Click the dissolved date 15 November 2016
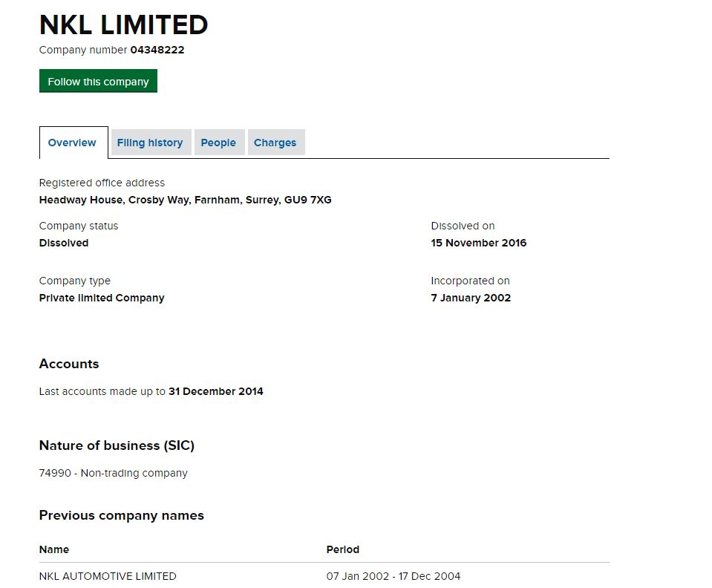The height and width of the screenshot is (588, 712). point(478,243)
